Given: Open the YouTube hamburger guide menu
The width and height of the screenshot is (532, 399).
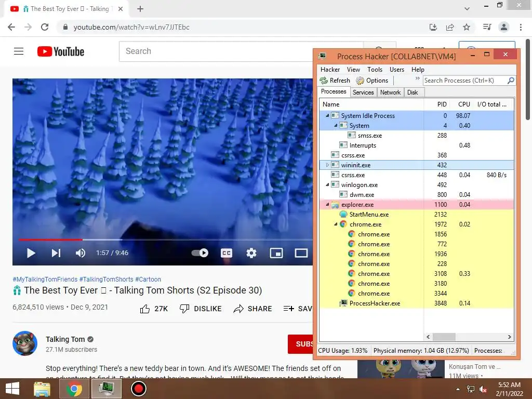Looking at the screenshot, I should click(x=19, y=51).
